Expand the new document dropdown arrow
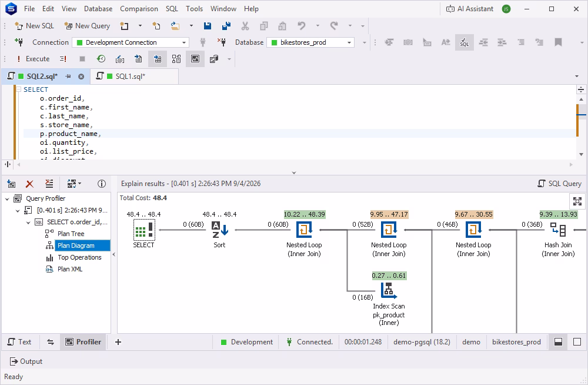The image size is (588, 385). click(x=141, y=25)
